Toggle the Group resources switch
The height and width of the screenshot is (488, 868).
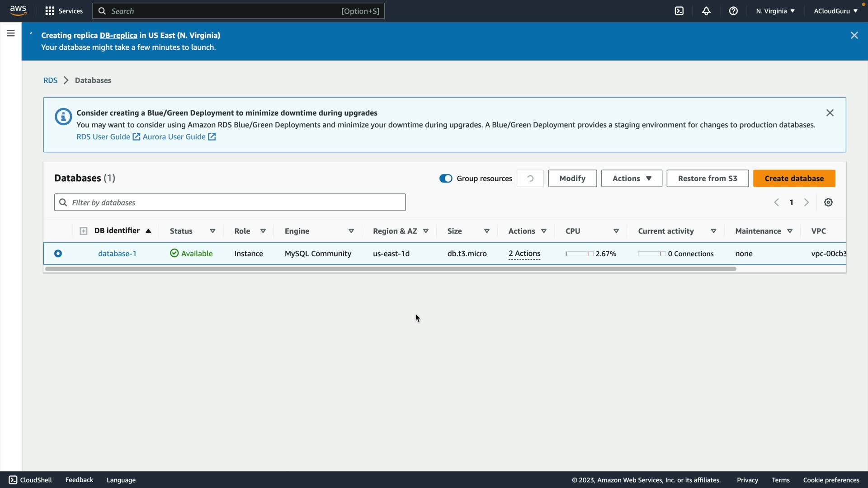pyautogui.click(x=446, y=178)
